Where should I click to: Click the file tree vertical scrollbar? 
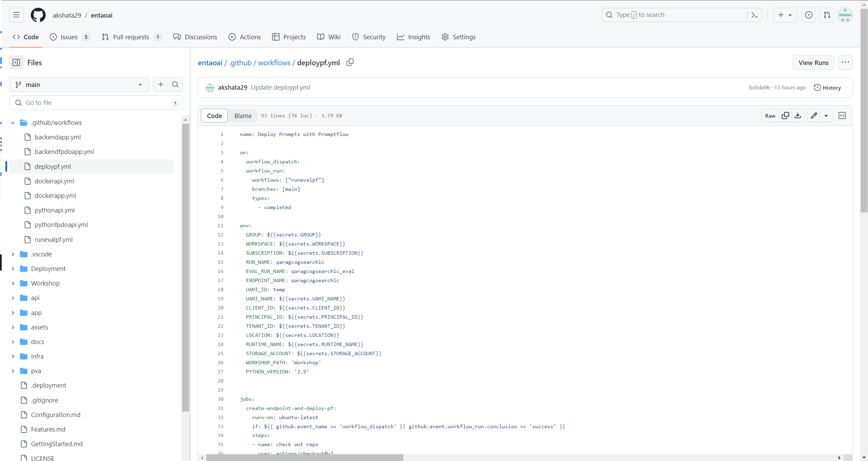click(185, 267)
